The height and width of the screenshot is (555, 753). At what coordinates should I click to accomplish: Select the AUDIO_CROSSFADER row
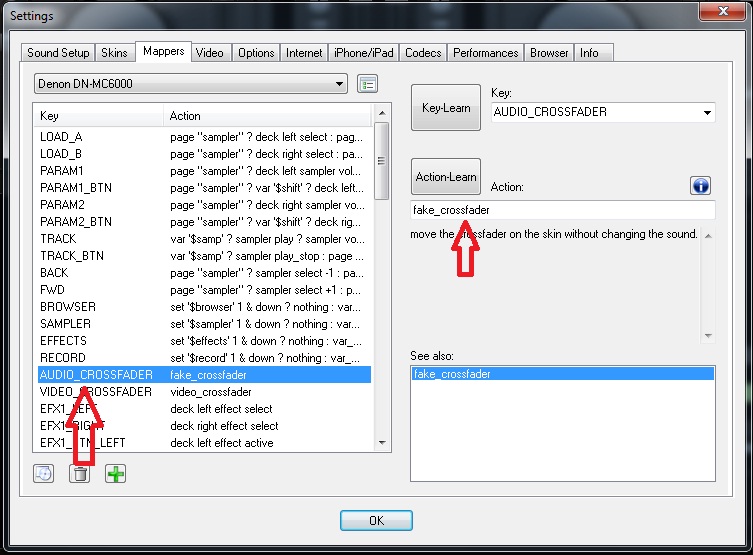click(x=204, y=374)
